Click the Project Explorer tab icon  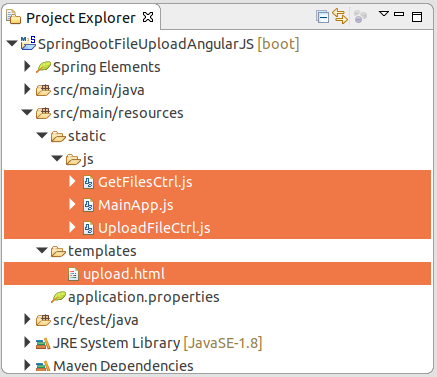[x=13, y=17]
